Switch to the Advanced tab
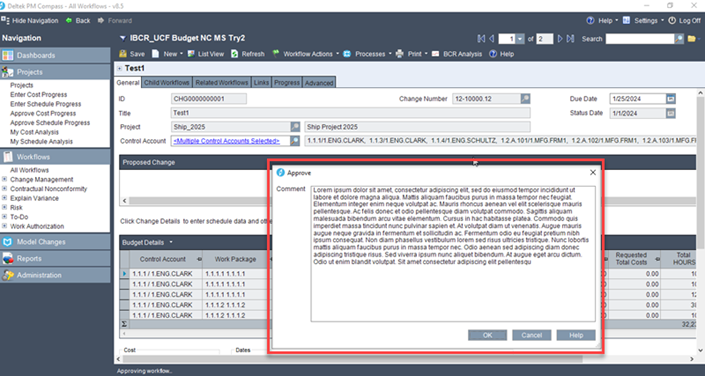The height and width of the screenshot is (376, 705). pyautogui.click(x=319, y=83)
